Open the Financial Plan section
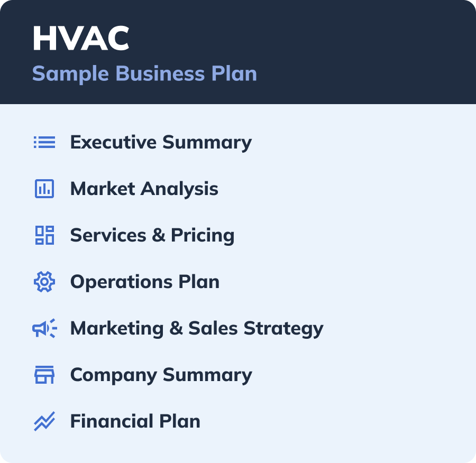 coord(135,421)
